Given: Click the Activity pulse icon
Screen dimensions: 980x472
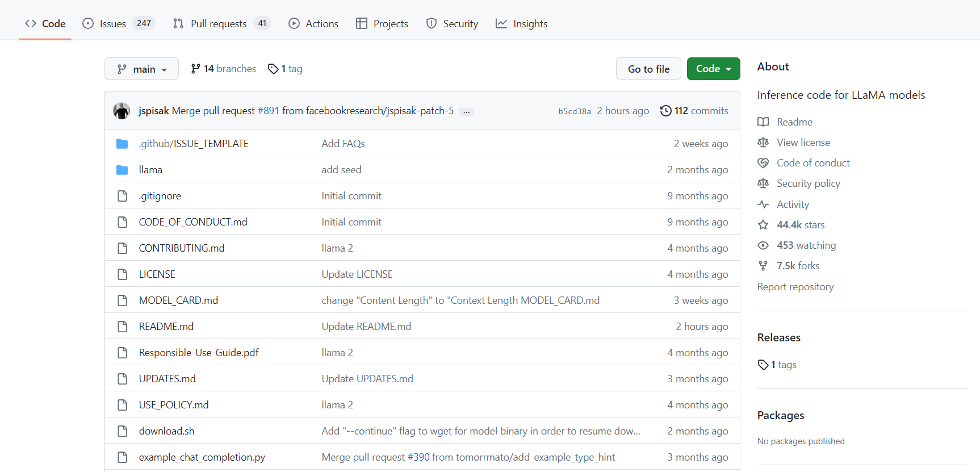Looking at the screenshot, I should [763, 204].
